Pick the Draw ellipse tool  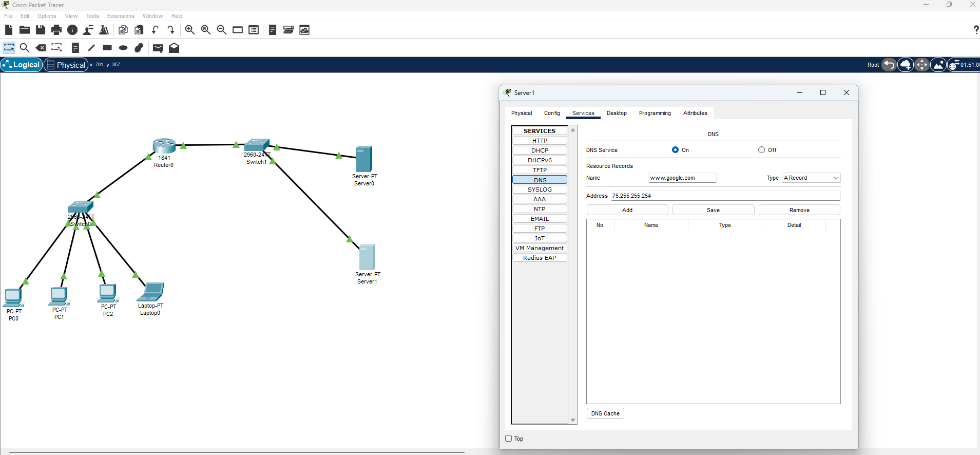[123, 48]
